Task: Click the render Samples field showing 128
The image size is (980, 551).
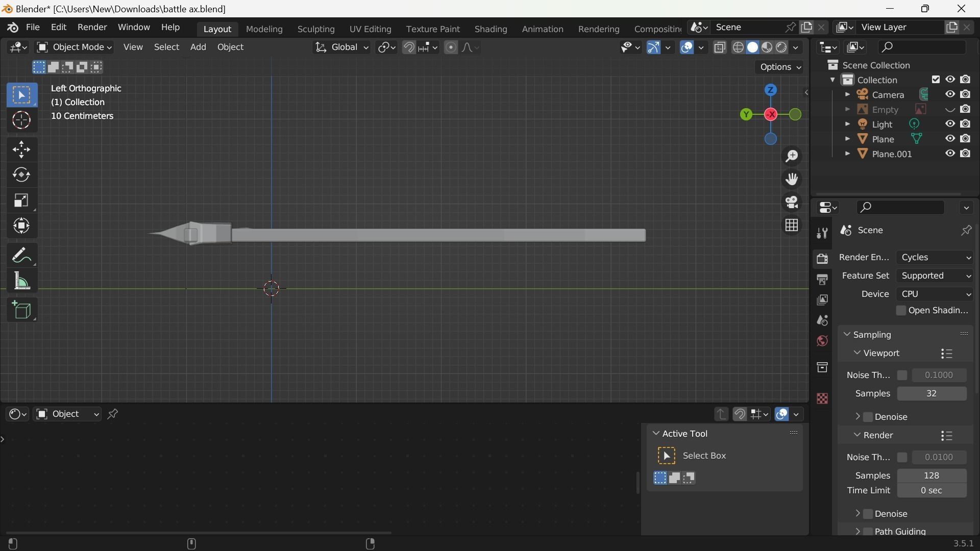Action: tap(932, 475)
